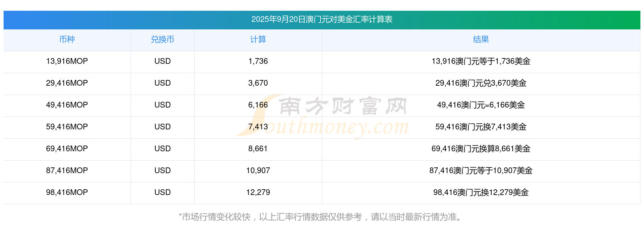This screenshot has width=644, height=233.
Task: Select USD in the 69,416MOP row
Action: pyautogui.click(x=162, y=149)
